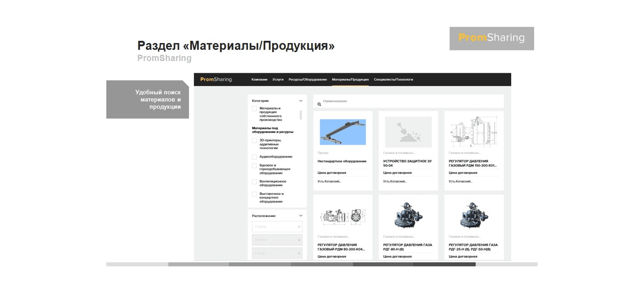The width and height of the screenshot is (644, 291).
Task: Click the search magnifier icon
Action: coord(319,104)
